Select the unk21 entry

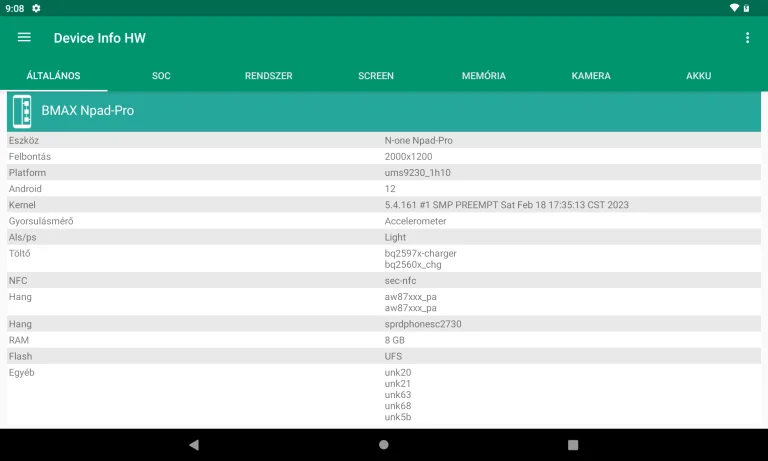397,384
